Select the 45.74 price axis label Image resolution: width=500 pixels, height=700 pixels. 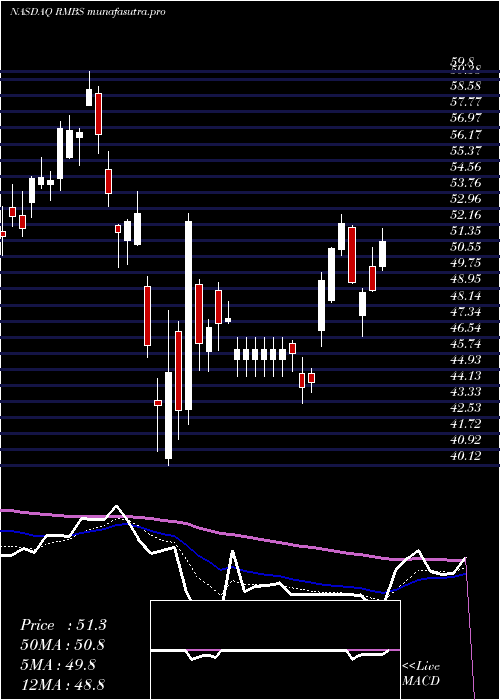464,344
